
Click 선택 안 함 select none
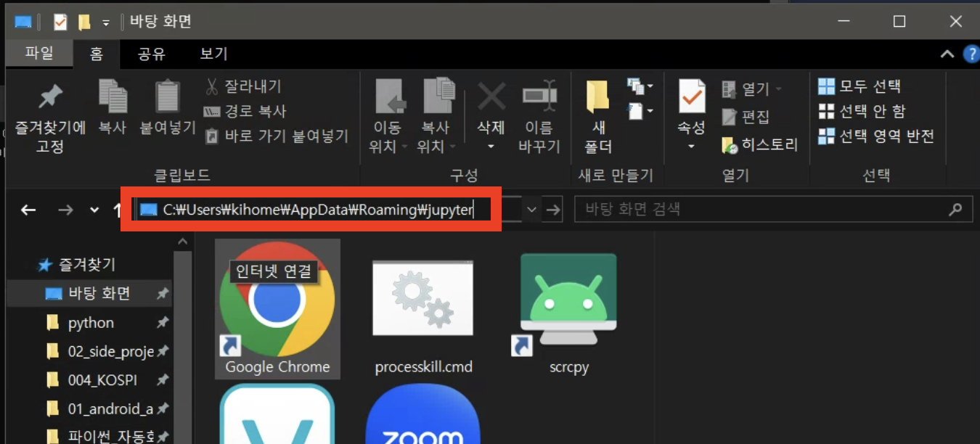click(862, 111)
